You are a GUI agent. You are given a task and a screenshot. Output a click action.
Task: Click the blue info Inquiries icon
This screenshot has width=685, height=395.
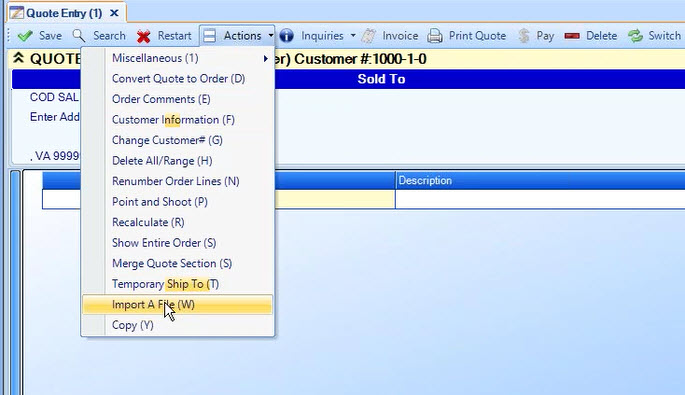coord(287,35)
